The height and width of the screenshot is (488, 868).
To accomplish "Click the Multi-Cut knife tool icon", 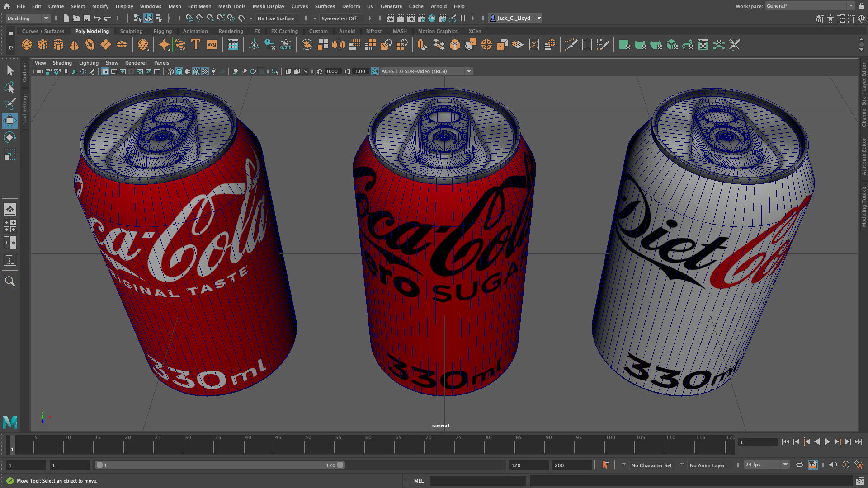I will [571, 45].
